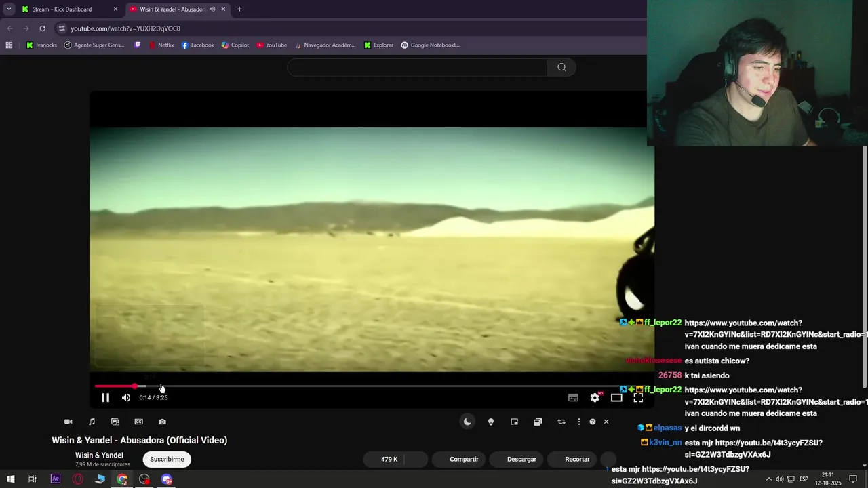This screenshot has height=488, width=868.
Task: Click the CC captions extension icon
Action: [x=139, y=422]
